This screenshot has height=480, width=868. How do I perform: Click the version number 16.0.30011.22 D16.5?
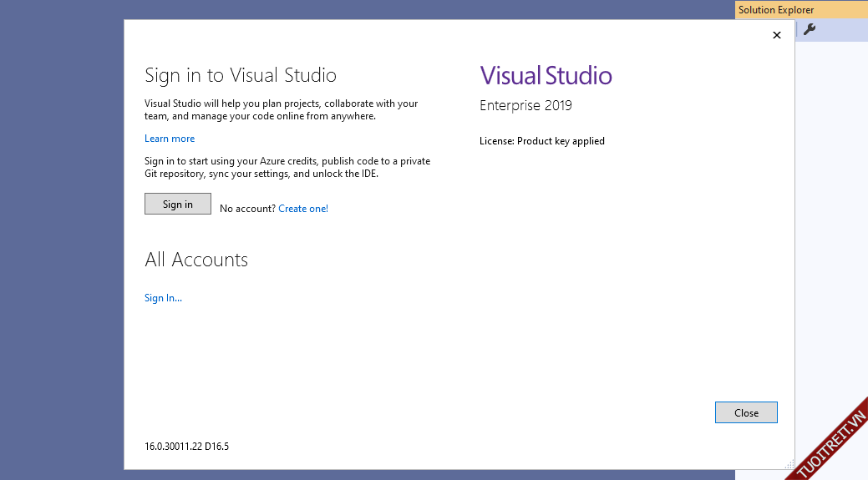tap(186, 447)
